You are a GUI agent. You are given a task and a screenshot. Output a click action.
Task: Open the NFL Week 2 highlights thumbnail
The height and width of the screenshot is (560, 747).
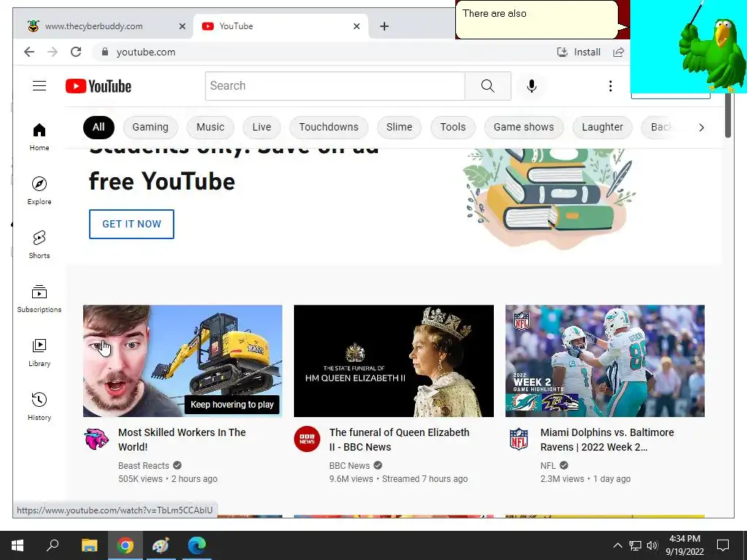605,361
